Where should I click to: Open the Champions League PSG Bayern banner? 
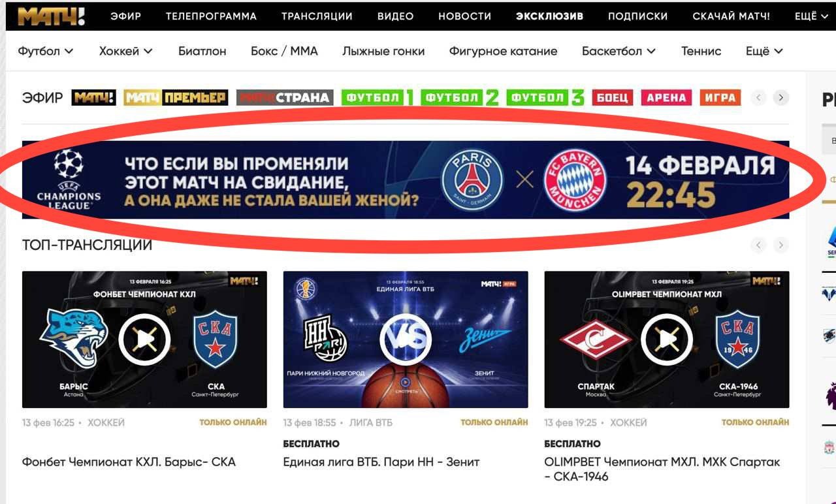tap(406, 180)
